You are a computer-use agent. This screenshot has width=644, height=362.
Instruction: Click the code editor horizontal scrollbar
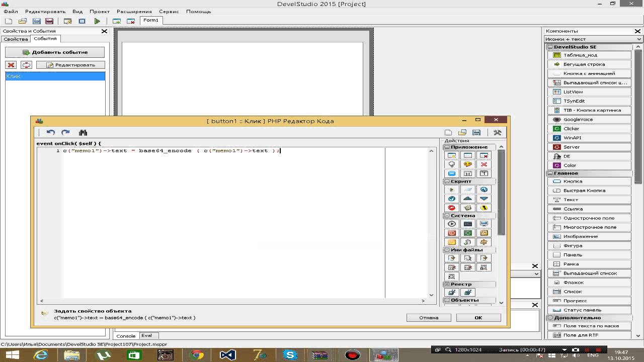click(233, 301)
